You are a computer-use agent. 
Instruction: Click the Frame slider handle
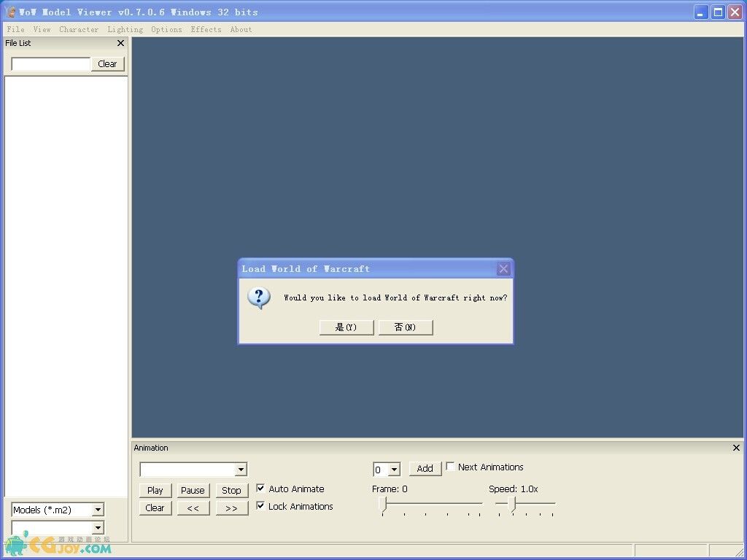(x=383, y=504)
